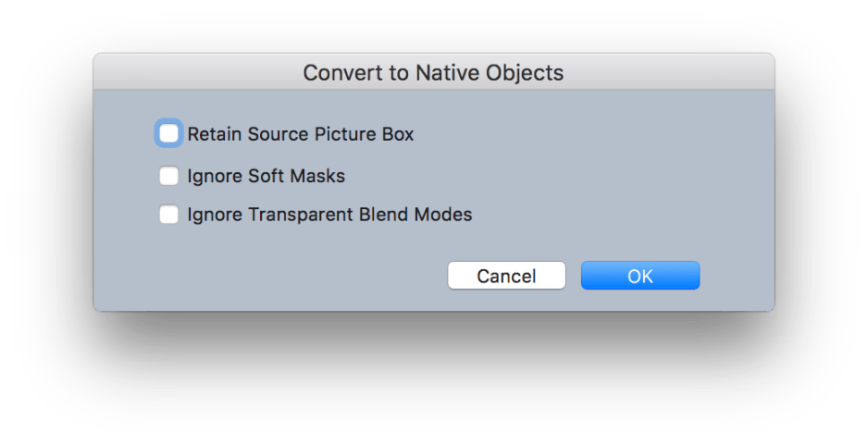Check the Ignore Transparent Blend Modes box
Viewport: 868px width, 445px height.
(x=168, y=215)
